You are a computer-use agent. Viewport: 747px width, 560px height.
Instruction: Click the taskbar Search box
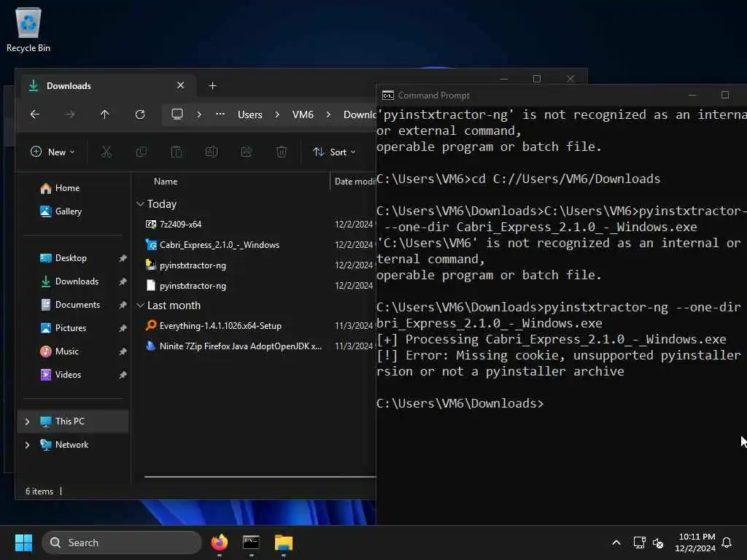click(122, 542)
